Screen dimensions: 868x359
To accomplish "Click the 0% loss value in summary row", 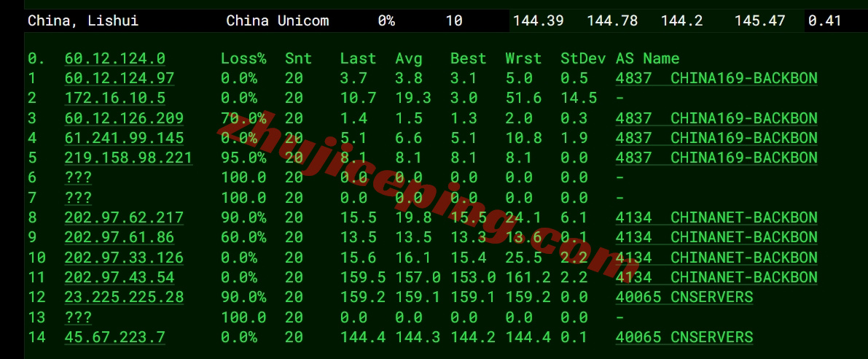I will click(x=386, y=21).
